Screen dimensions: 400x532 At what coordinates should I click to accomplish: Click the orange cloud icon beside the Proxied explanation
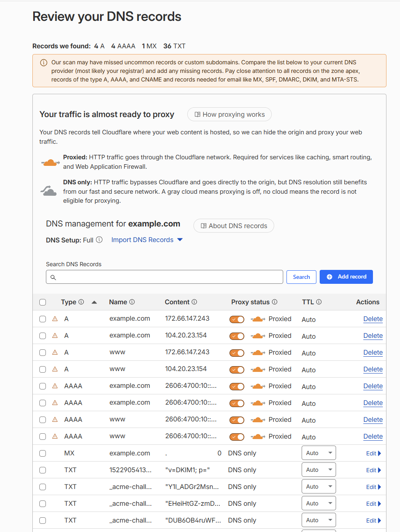50,163
